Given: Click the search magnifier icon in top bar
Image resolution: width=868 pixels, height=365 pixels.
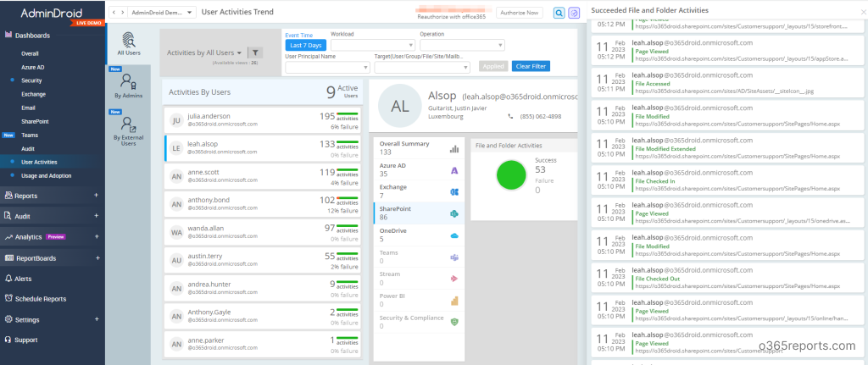Looking at the screenshot, I should pos(559,13).
